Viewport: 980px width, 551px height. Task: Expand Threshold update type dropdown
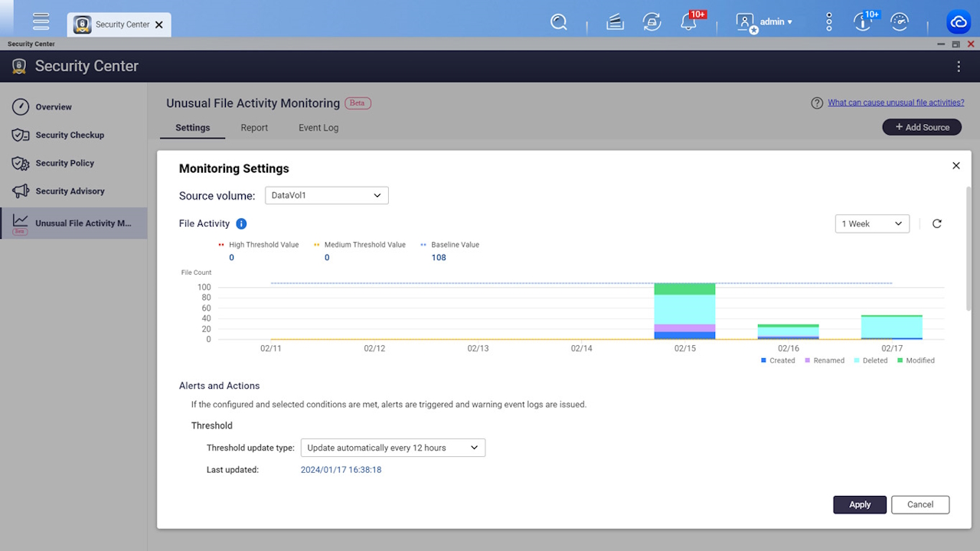tap(393, 448)
